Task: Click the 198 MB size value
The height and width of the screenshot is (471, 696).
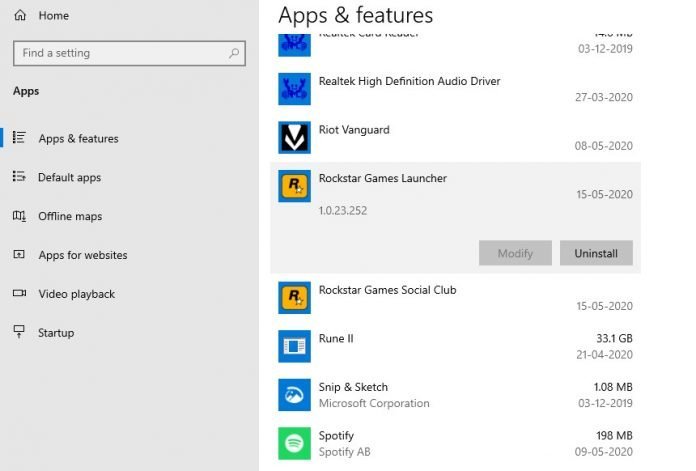Action: [614, 435]
